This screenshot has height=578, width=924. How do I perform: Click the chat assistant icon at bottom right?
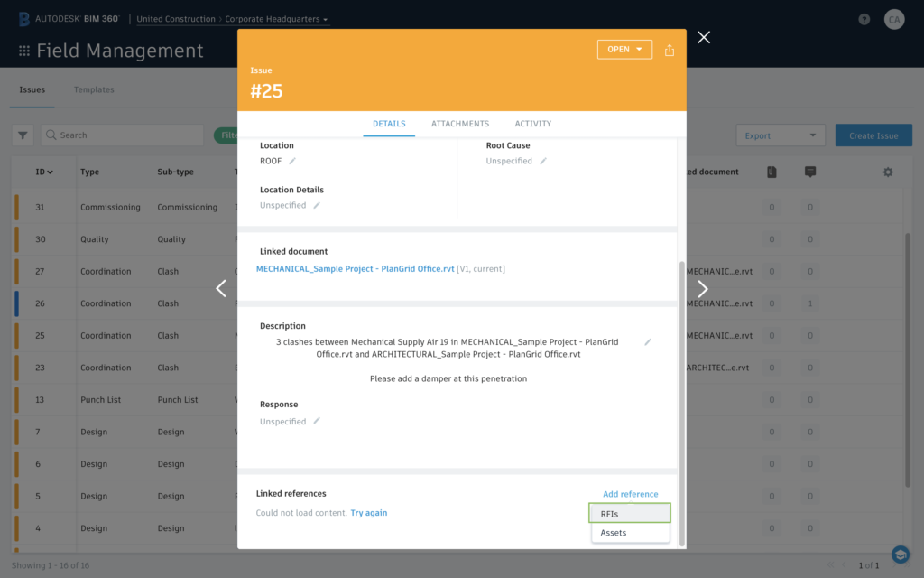point(900,554)
